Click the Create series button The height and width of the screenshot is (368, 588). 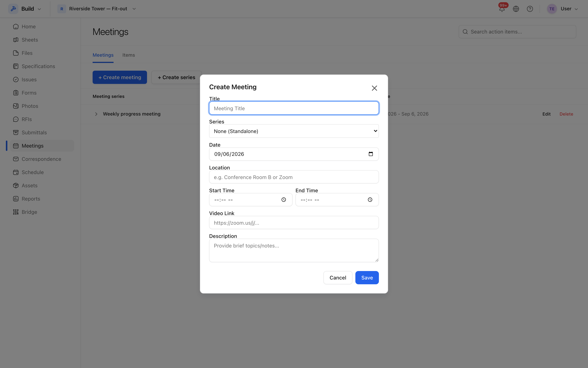(176, 77)
